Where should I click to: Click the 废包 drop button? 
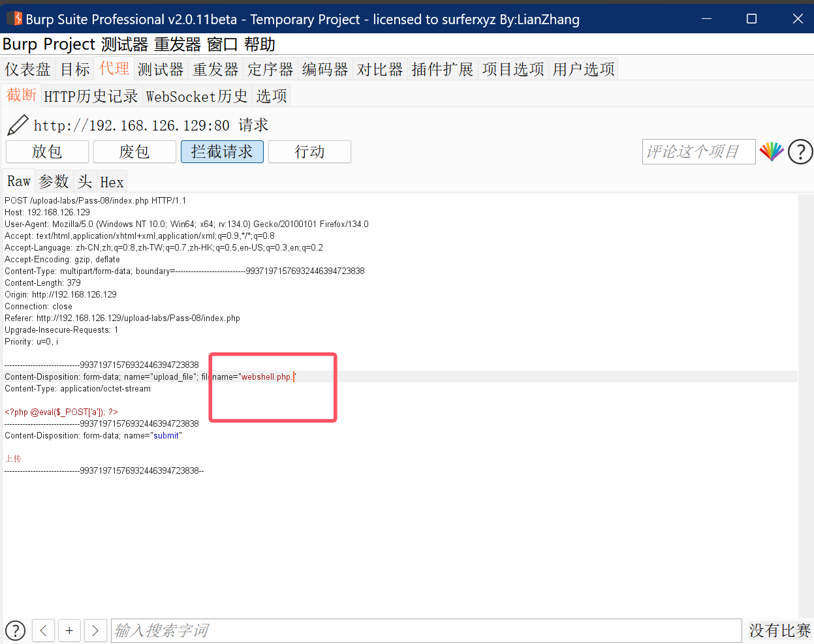click(x=134, y=151)
